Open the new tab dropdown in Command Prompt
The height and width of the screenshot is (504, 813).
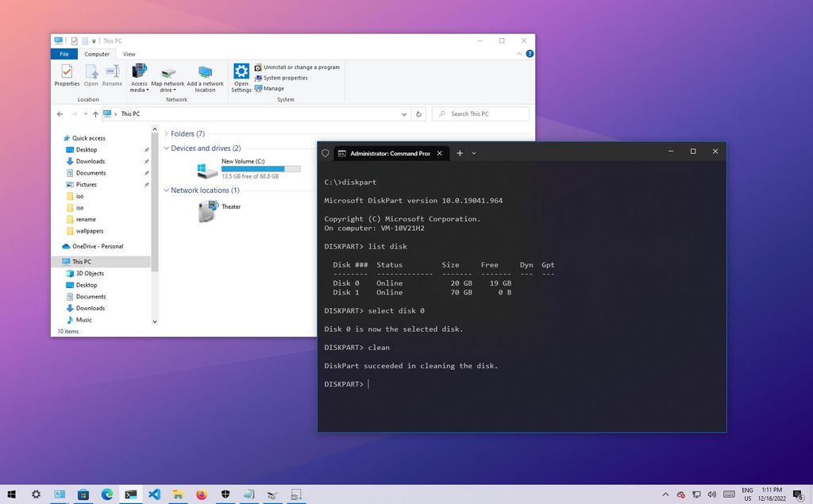pos(474,152)
